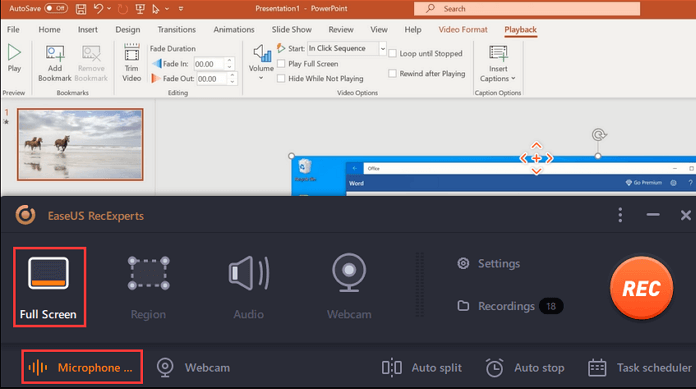Click the Fade Out duration field
The image size is (696, 389).
pos(212,79)
